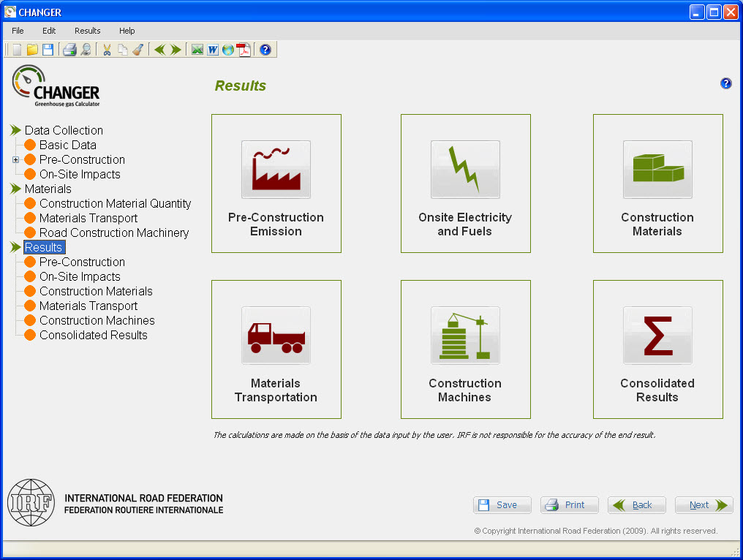Click the CHANGER logo

pos(56,86)
